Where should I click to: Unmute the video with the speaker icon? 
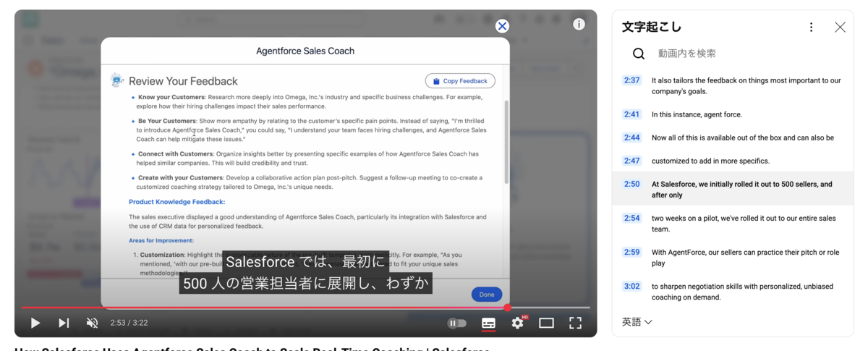pos(92,323)
